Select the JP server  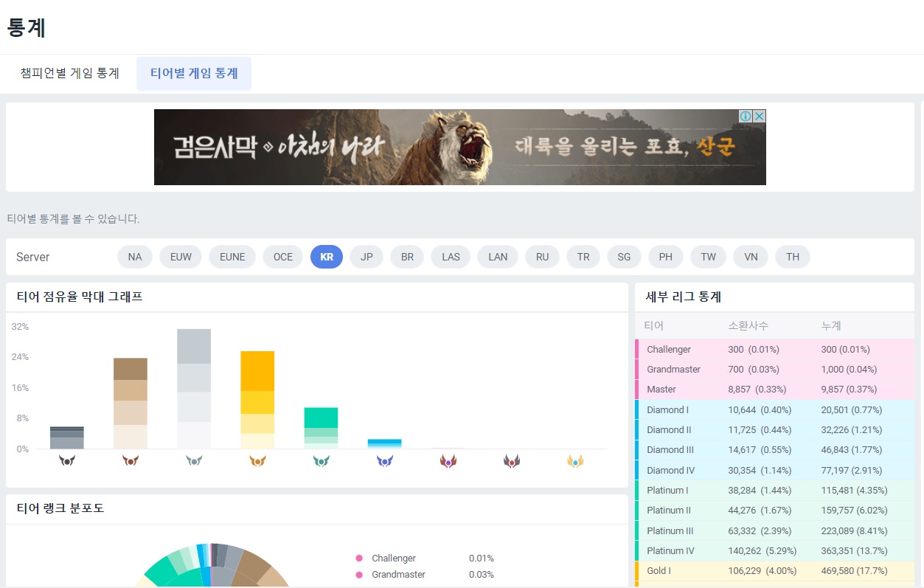click(367, 257)
